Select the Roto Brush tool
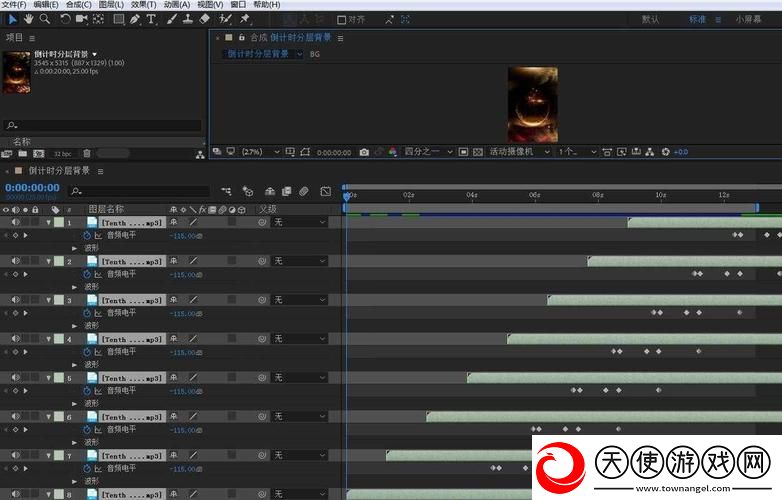This screenshot has width=782, height=500. coord(225,19)
